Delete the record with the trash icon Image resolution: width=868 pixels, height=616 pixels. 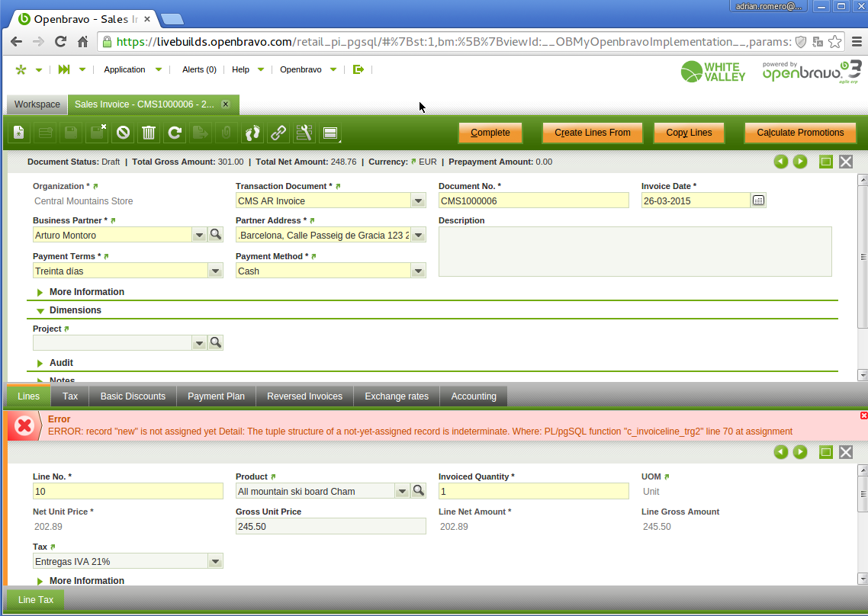tap(149, 133)
